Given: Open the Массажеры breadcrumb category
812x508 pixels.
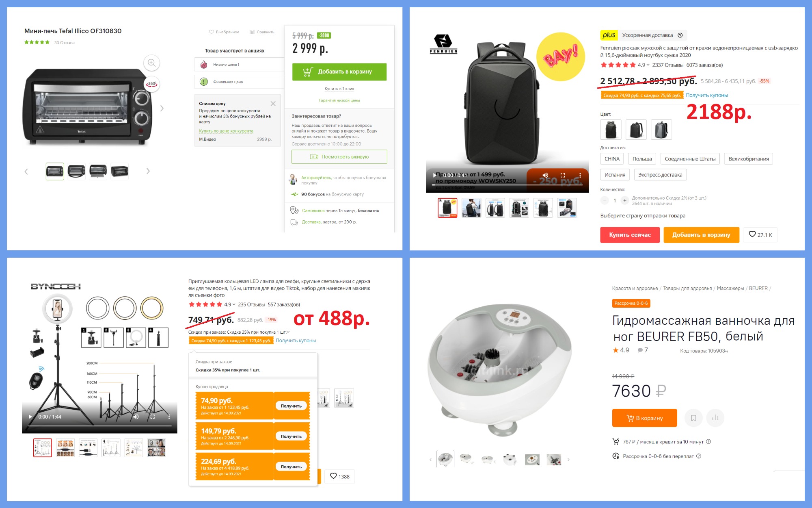Looking at the screenshot, I should click(x=730, y=288).
